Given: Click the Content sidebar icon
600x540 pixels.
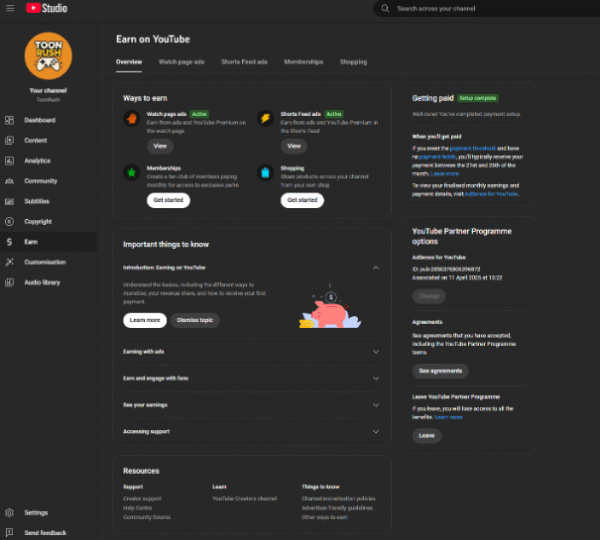Looking at the screenshot, I should [x=10, y=140].
